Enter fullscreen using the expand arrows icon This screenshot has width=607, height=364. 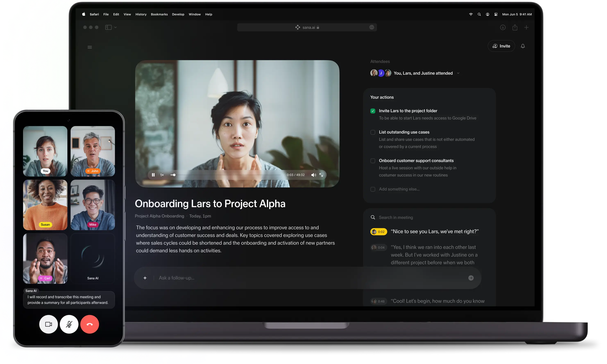pos(321,175)
